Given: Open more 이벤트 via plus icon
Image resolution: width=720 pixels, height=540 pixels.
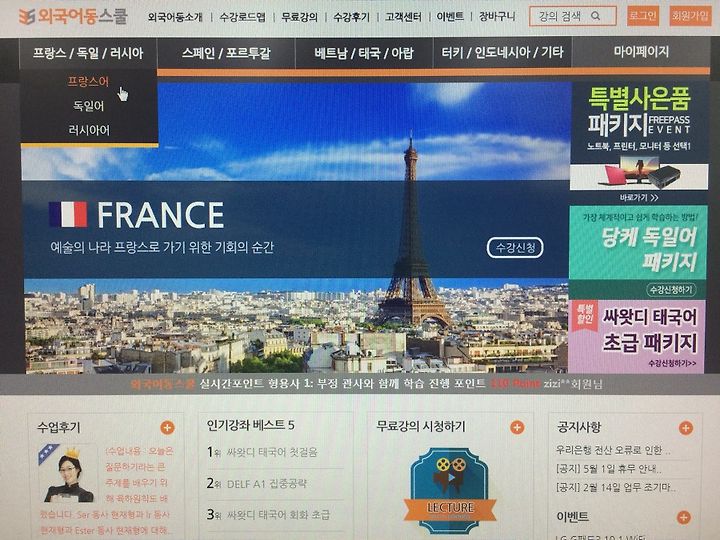Looking at the screenshot, I should click(684, 518).
